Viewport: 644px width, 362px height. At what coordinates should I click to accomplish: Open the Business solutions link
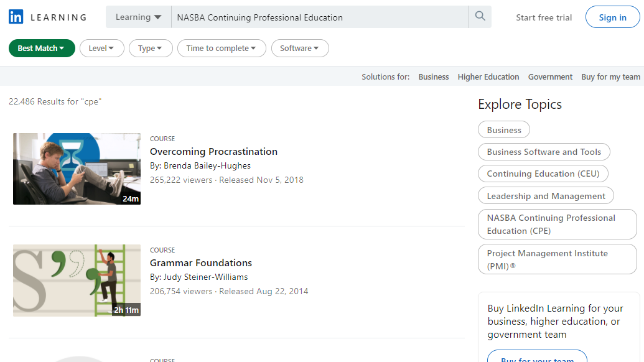coord(434,77)
